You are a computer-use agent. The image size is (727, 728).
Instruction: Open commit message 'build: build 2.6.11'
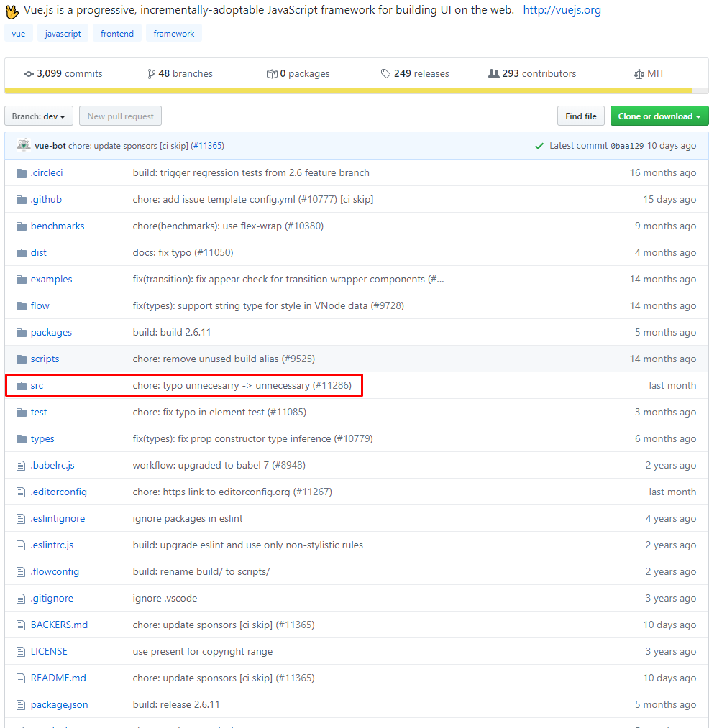171,333
